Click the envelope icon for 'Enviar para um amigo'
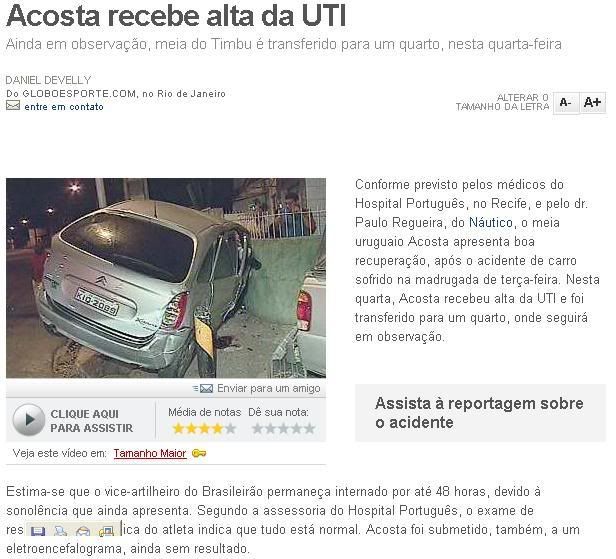This screenshot has width=616, height=559. [206, 389]
